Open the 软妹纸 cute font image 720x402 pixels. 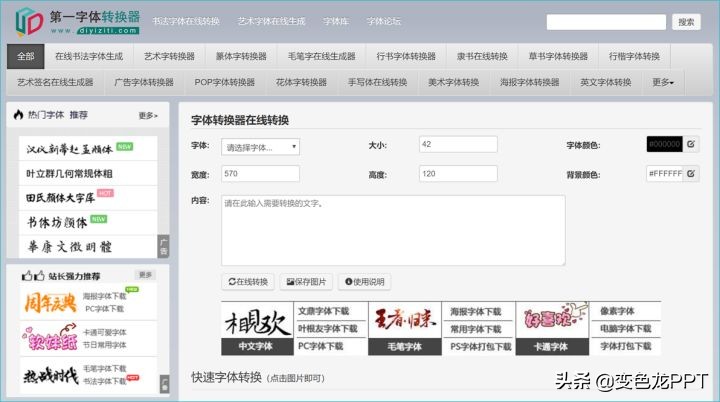(x=50, y=338)
